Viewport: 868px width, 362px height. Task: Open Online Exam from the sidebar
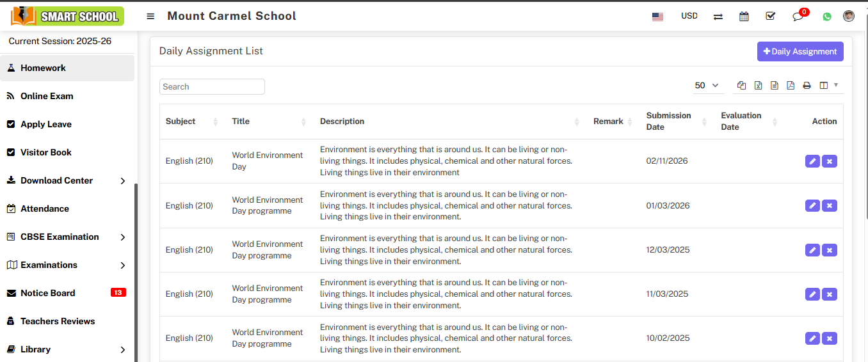pos(47,96)
